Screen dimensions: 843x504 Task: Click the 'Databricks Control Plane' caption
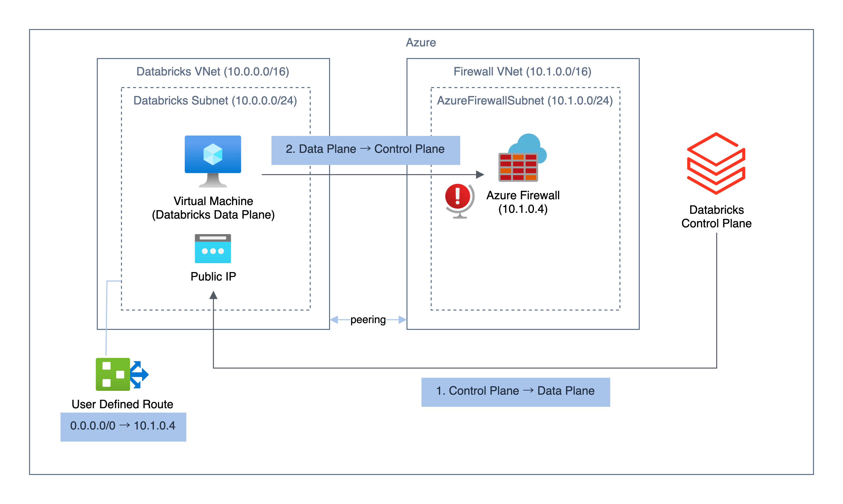pos(716,217)
